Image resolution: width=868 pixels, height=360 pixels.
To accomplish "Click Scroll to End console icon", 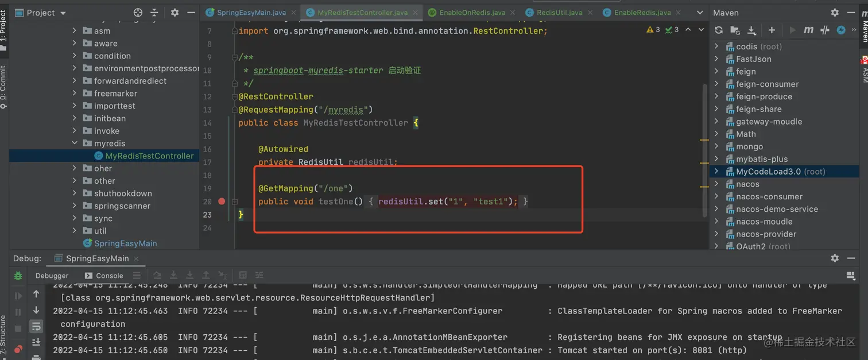I will (x=36, y=343).
